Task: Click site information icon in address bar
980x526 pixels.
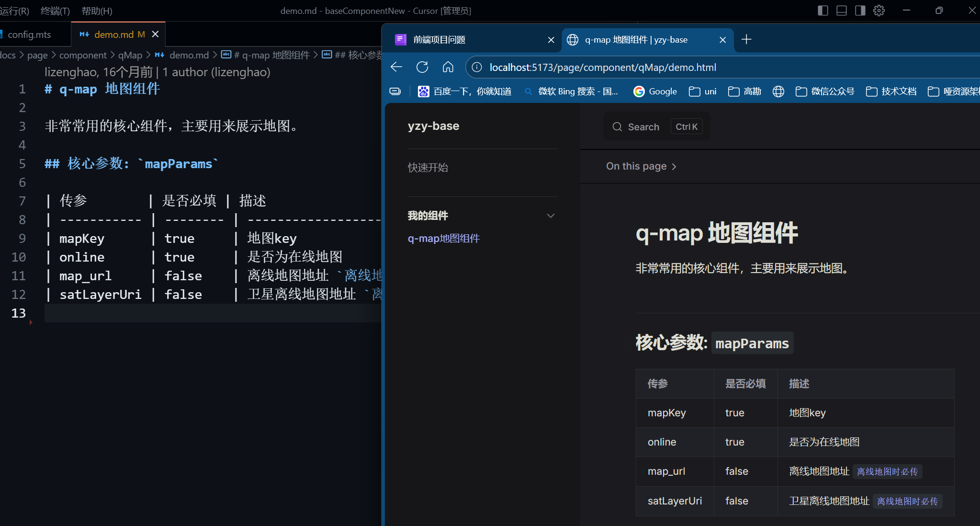Action: pos(477,67)
